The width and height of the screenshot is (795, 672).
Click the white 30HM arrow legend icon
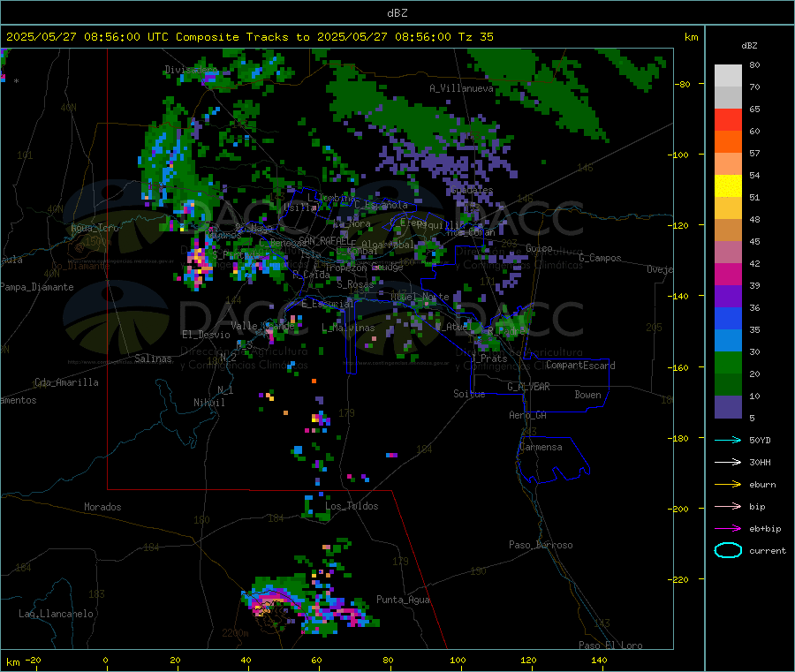point(728,462)
